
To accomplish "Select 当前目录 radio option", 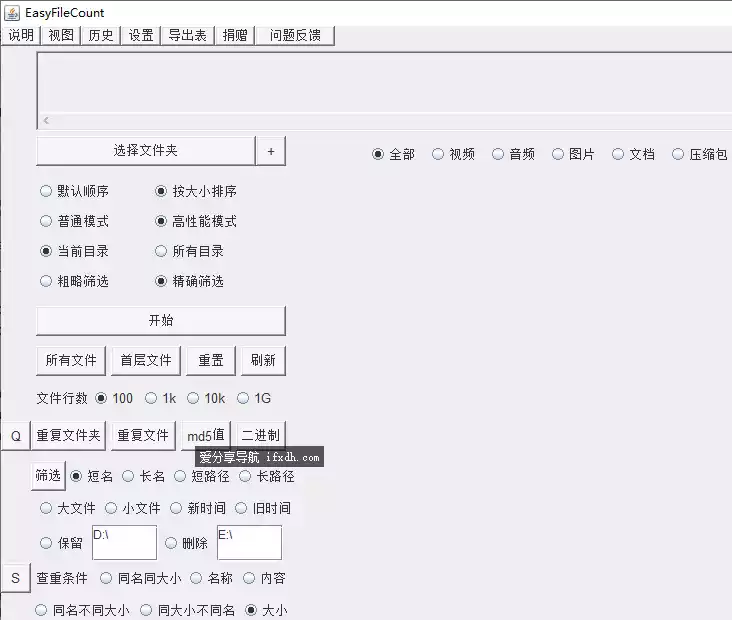I will 75,251.
